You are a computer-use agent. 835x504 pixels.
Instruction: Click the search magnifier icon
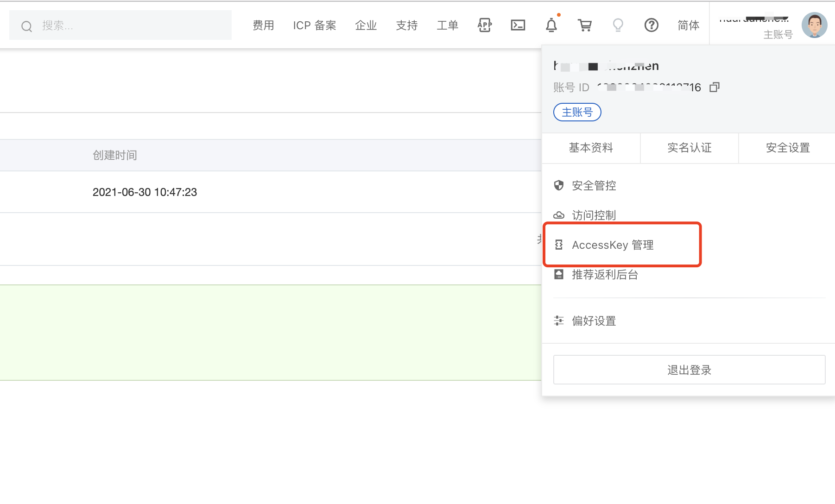26,25
